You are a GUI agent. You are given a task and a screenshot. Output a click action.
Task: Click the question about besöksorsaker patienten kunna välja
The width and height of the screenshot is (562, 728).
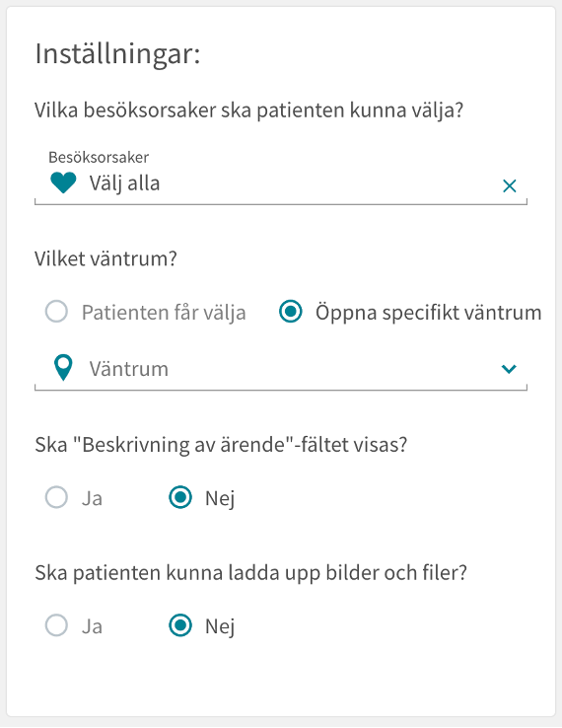(249, 110)
